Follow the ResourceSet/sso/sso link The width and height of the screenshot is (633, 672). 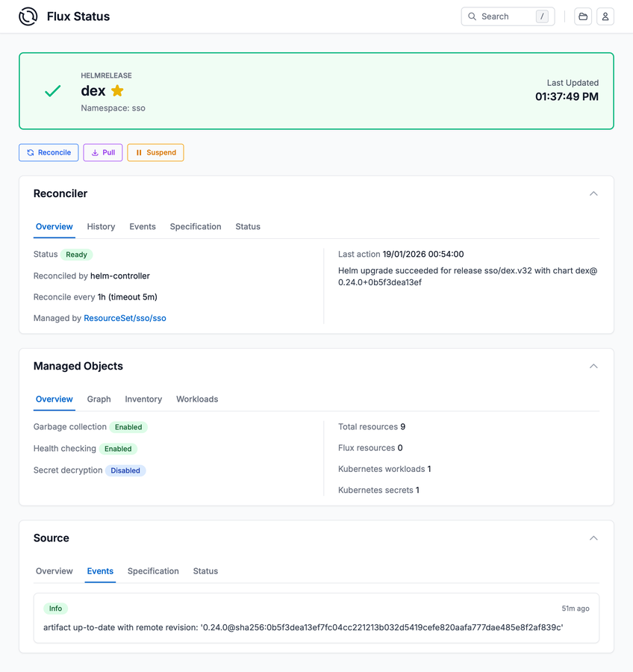coord(125,318)
